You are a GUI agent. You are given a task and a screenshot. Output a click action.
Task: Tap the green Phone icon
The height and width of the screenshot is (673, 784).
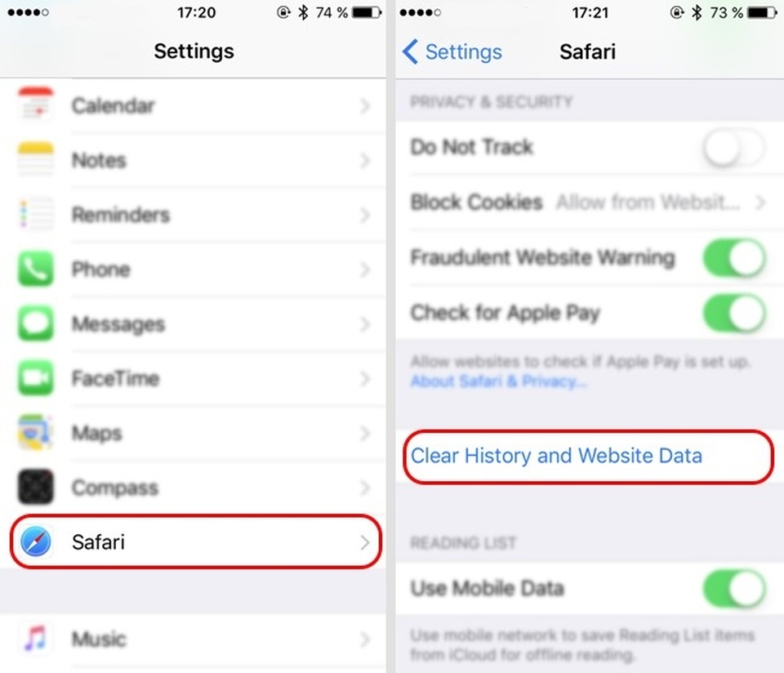(x=35, y=269)
